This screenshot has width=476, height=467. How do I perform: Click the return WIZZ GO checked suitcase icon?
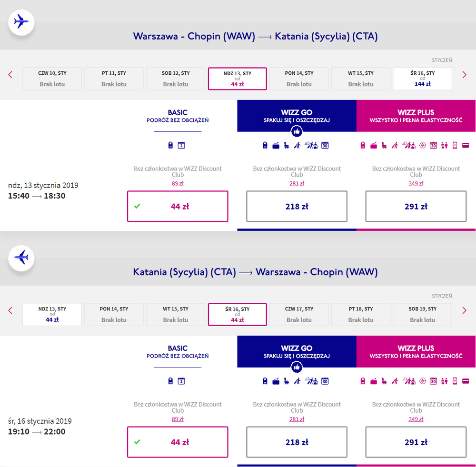tap(276, 381)
